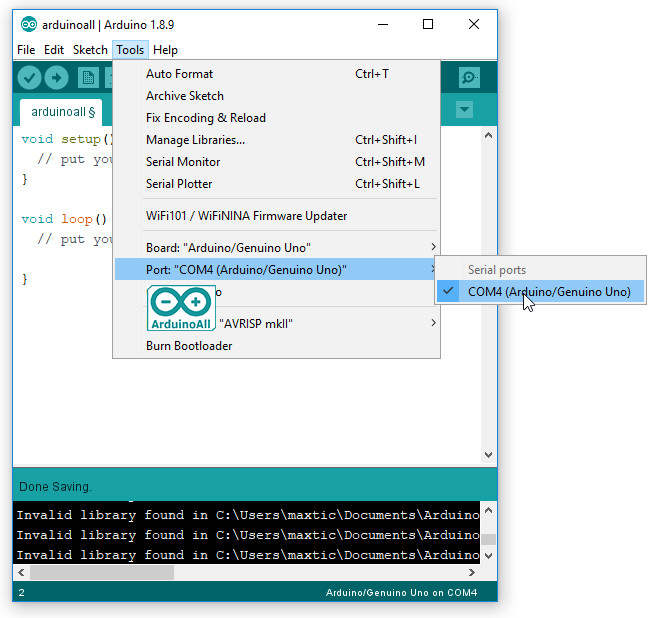The width and height of the screenshot is (660, 618).
Task: Open Manage Libraries... entry
Action: coord(277,140)
